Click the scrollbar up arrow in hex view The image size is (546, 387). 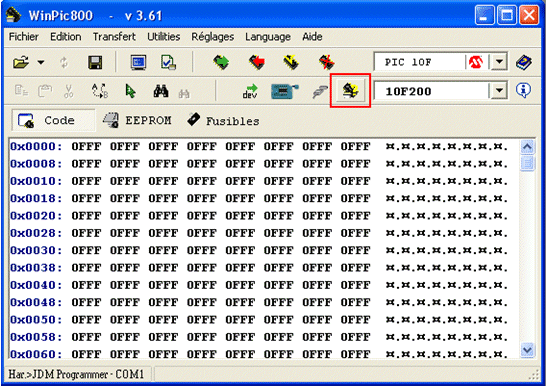coord(527,147)
